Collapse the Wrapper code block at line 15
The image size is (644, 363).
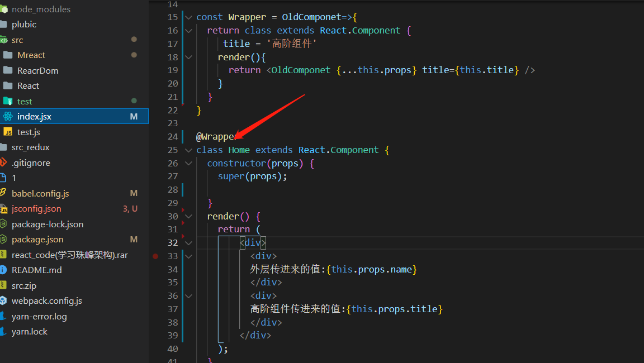[188, 17]
